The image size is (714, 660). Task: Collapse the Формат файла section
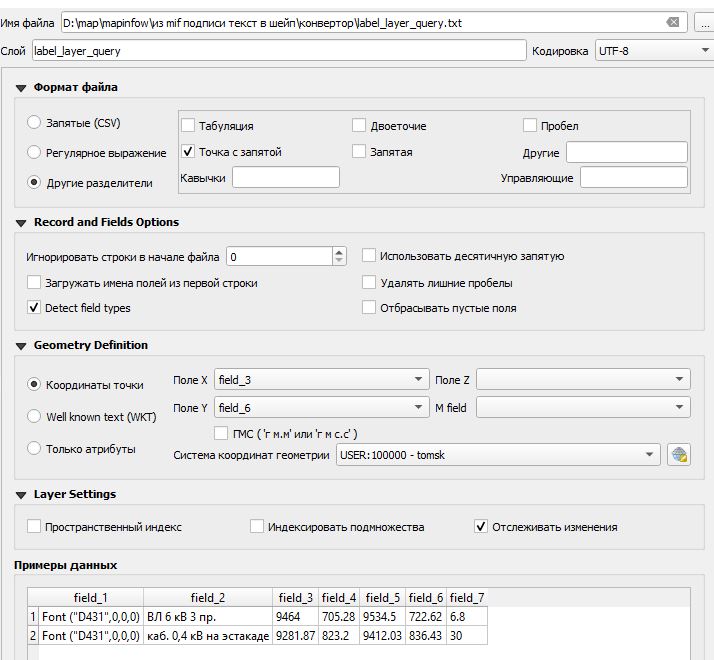pos(21,88)
